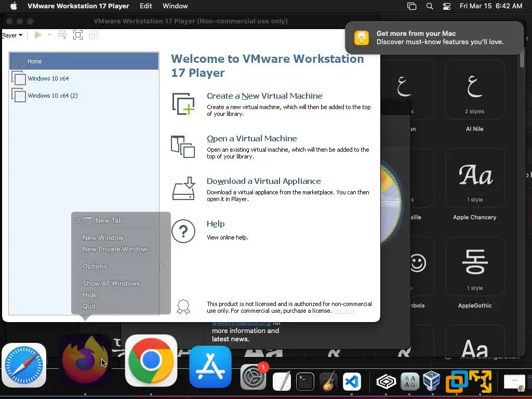
Task: Open Google Chrome from the Dock
Action: pyautogui.click(x=151, y=361)
